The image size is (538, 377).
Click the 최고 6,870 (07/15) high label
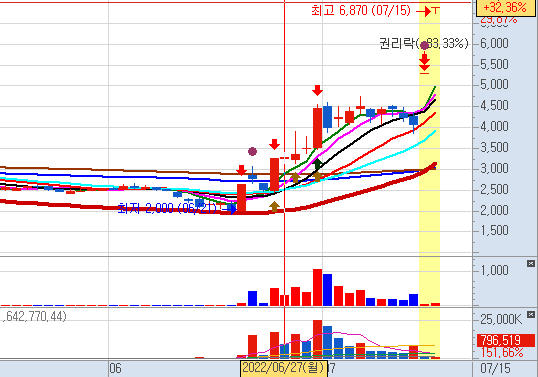pyautogui.click(x=361, y=11)
